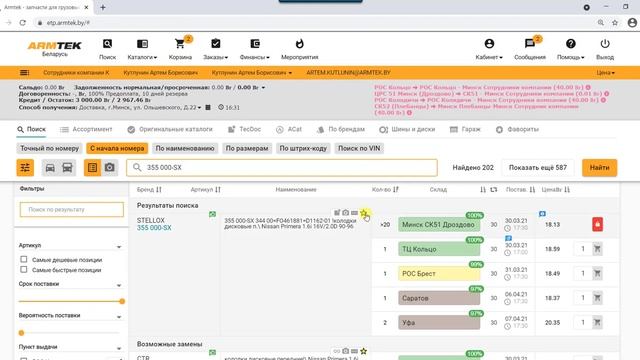This screenshot has width=640, height=360.
Task: Add ТЦ Кольцо offer to cart
Action: pos(597,249)
